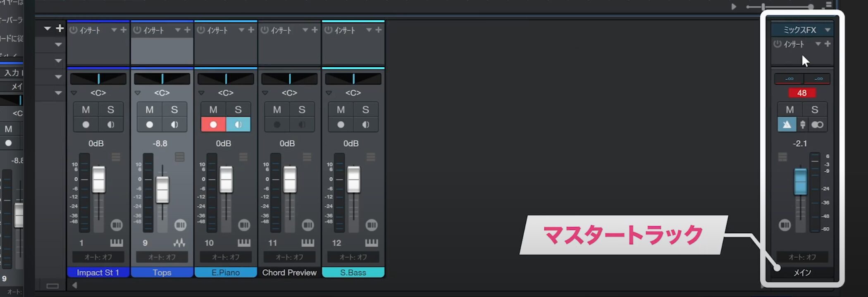Viewport: 868px width, 297px height.
Task: Click the Tops channel volume fader
Action: [162, 189]
